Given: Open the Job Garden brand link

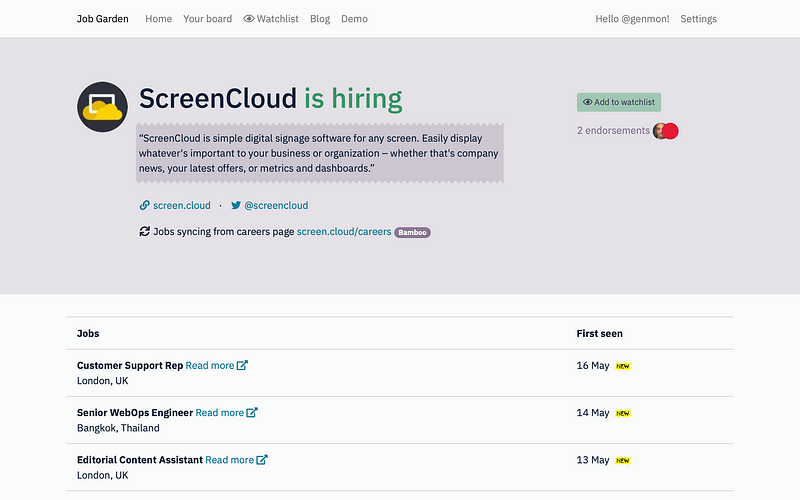Looking at the screenshot, I should pos(103,19).
